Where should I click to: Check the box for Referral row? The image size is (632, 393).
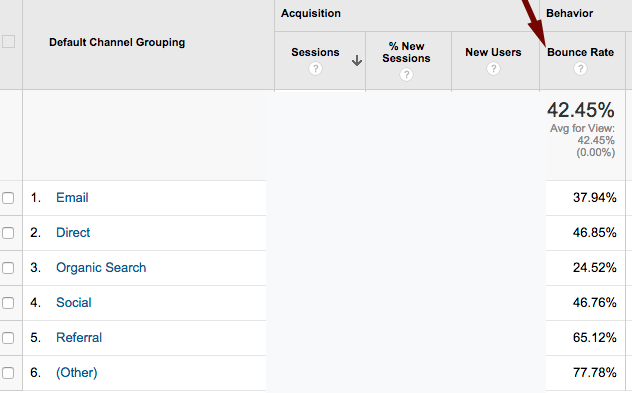point(8,338)
